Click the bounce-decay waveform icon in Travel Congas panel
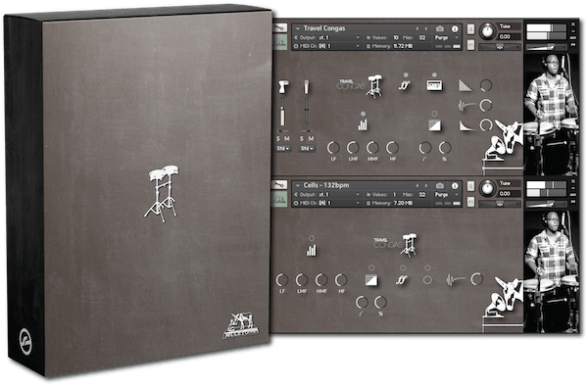 pos(466,105)
